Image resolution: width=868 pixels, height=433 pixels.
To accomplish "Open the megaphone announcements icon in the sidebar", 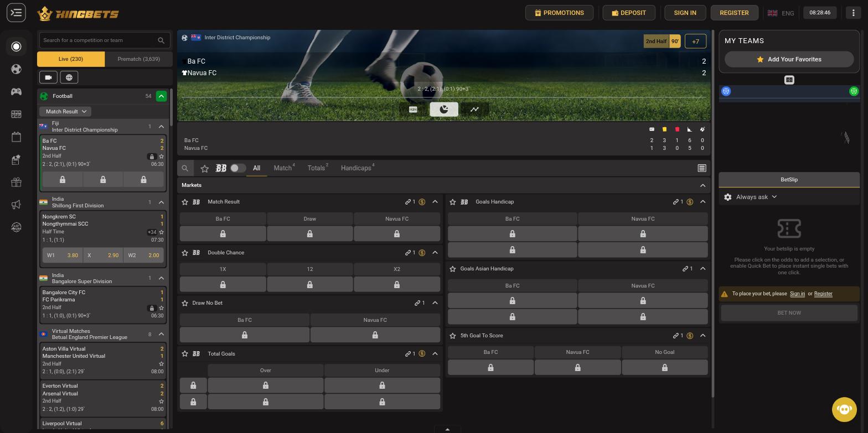I will (16, 205).
